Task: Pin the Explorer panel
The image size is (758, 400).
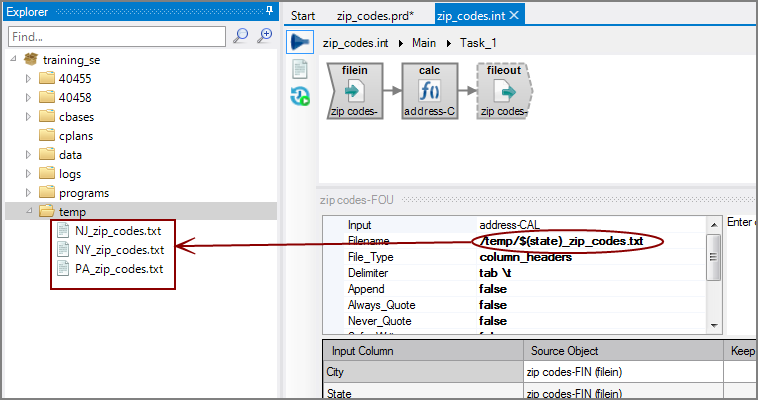Action: click(269, 11)
